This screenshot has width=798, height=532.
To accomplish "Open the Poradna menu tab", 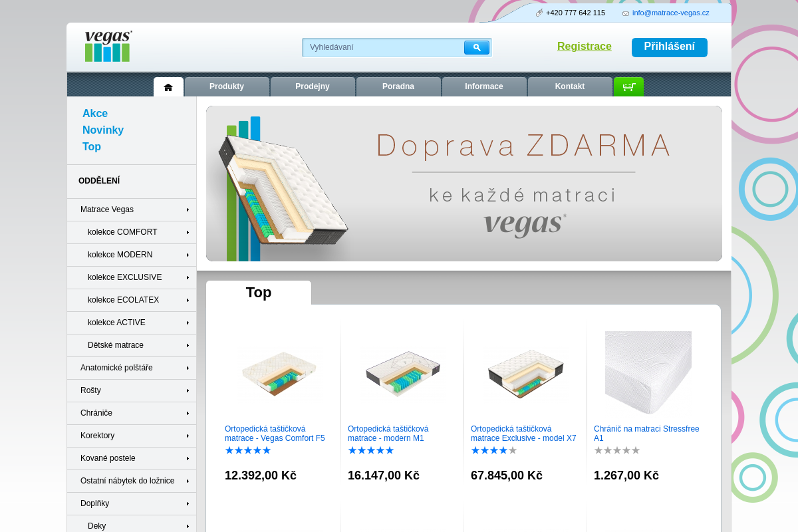I will point(398,87).
